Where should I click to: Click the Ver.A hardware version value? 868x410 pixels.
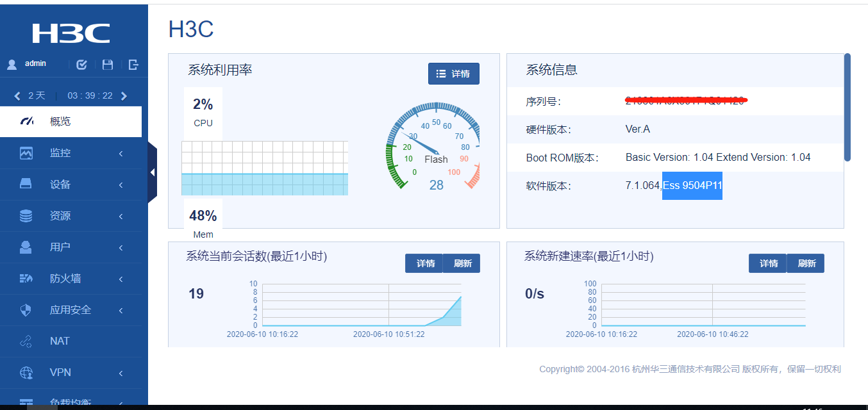(638, 129)
